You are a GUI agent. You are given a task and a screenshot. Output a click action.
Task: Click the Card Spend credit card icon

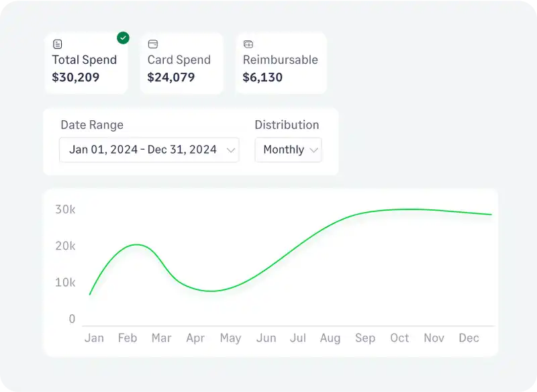point(152,44)
